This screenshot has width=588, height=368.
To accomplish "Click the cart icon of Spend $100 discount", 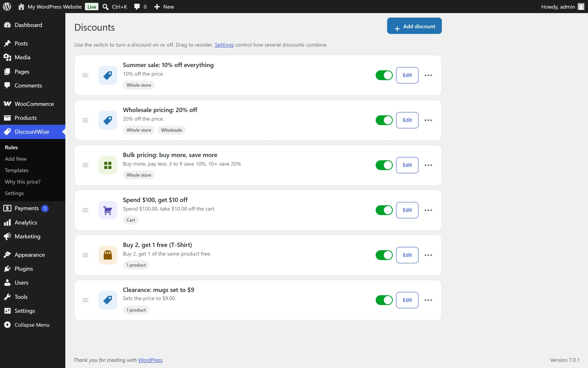I will click(x=108, y=210).
